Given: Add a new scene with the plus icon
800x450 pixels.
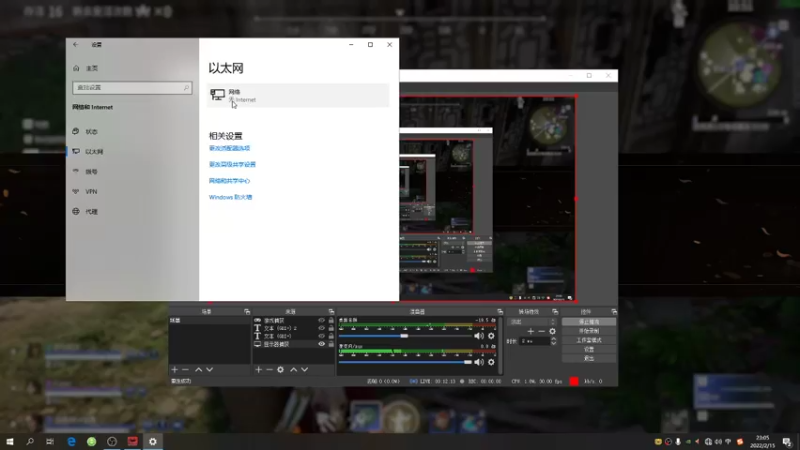Looking at the screenshot, I should [174, 369].
